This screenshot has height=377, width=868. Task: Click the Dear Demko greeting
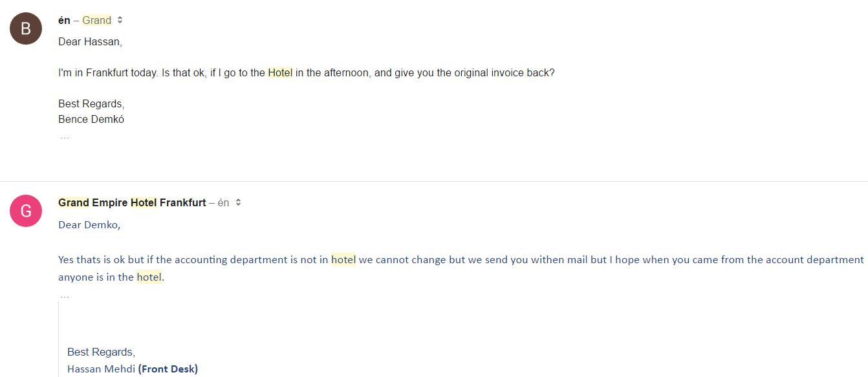89,225
